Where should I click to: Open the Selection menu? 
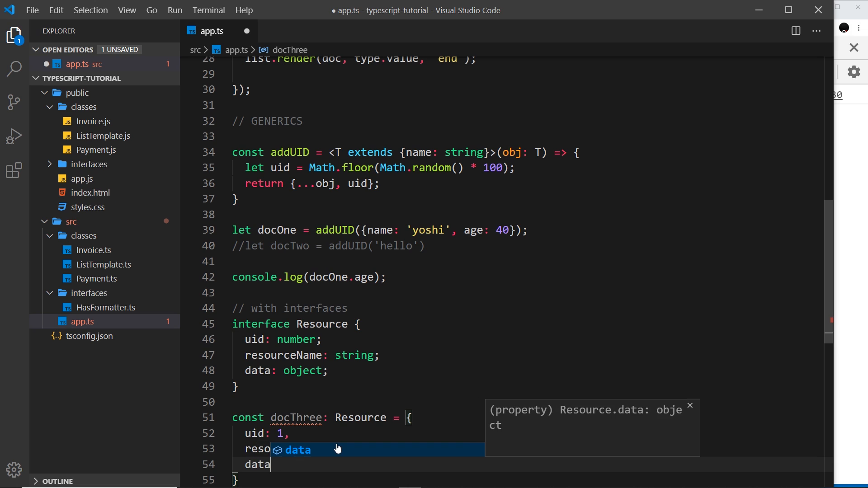click(x=91, y=10)
